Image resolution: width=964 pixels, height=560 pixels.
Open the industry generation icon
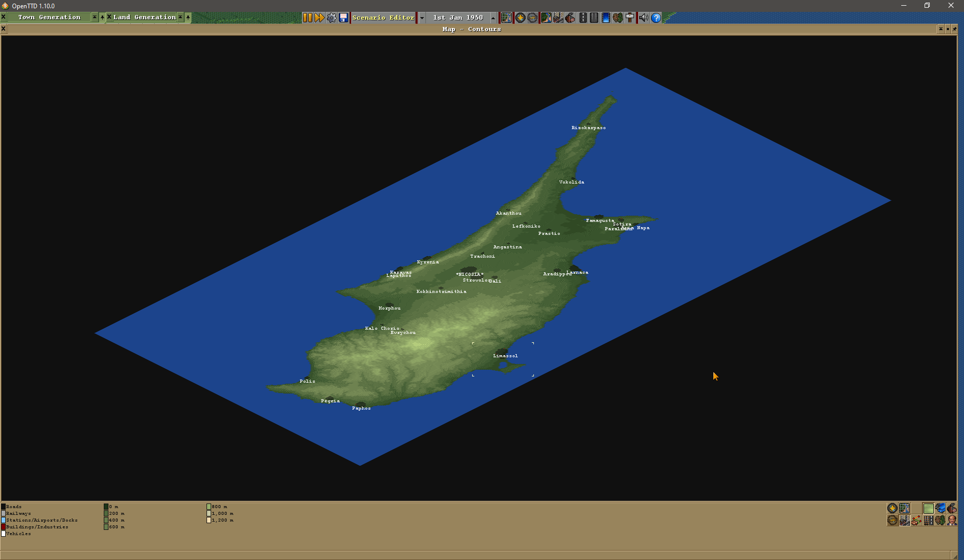point(570,18)
